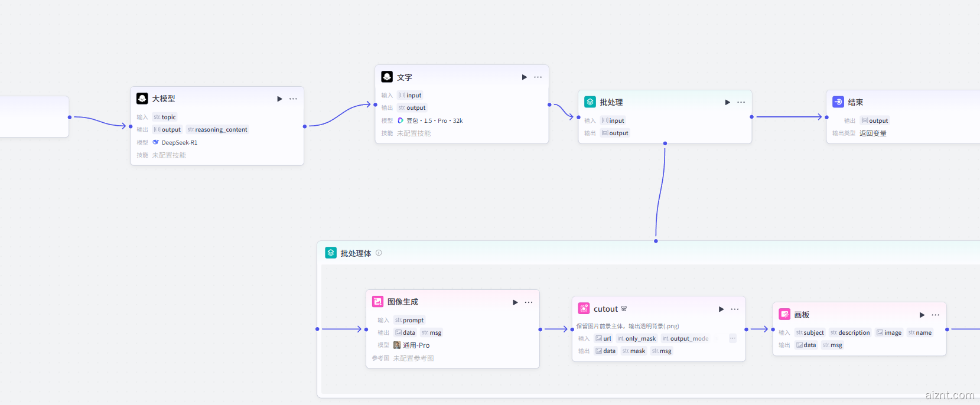Click the 文字 node title
The width and height of the screenshot is (980, 405).
coord(405,77)
